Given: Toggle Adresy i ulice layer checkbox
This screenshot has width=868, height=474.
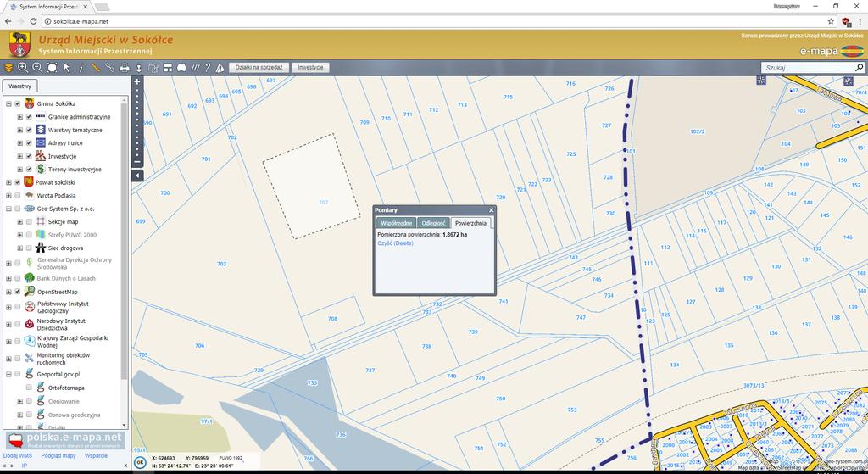Looking at the screenshot, I should click(x=29, y=142).
